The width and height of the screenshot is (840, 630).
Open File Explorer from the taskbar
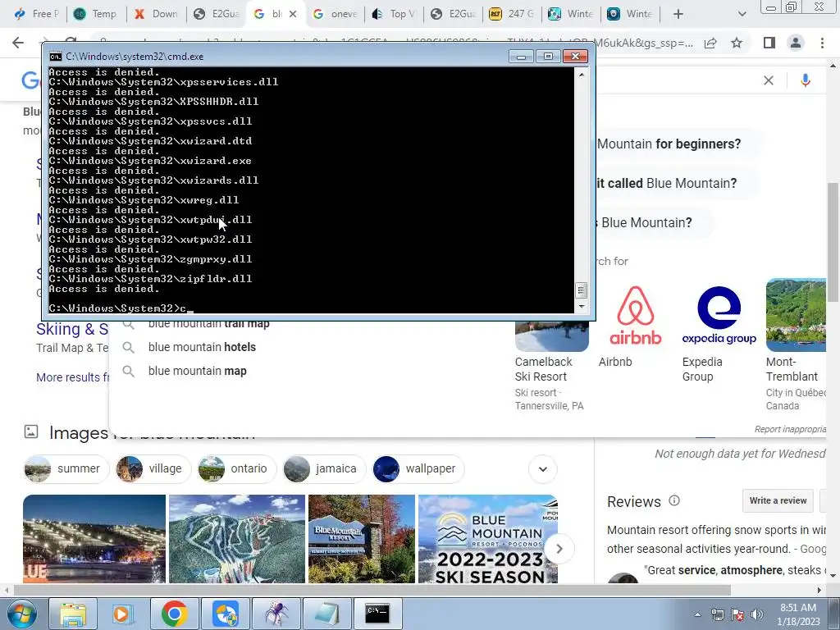pos(73,614)
